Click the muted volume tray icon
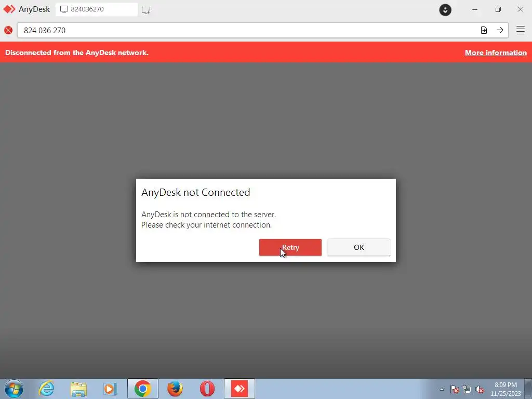 480,389
